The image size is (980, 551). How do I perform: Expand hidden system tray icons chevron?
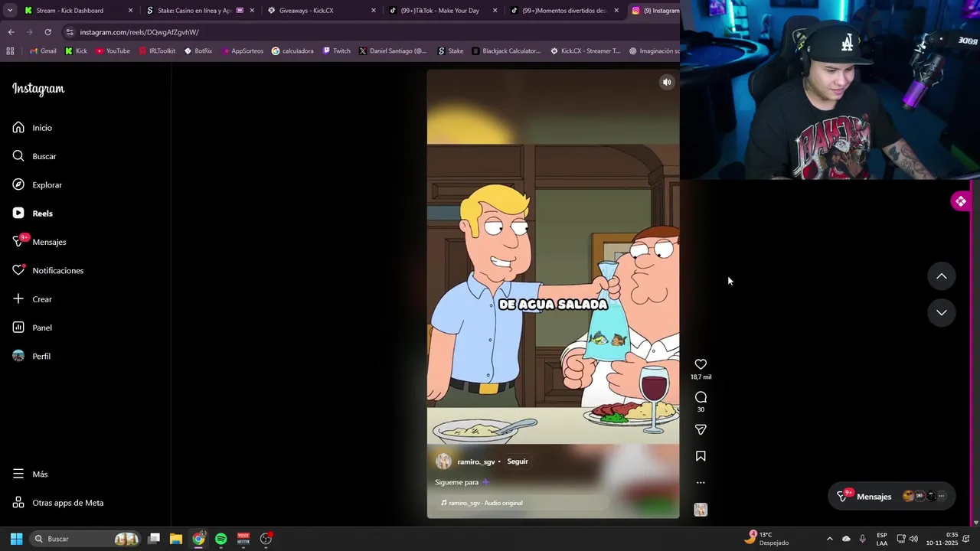tap(829, 539)
